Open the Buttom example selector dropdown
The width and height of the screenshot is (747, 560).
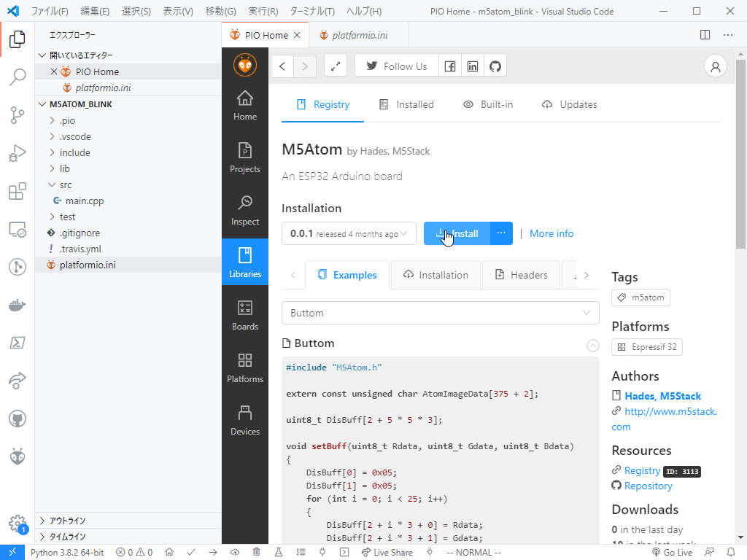point(440,313)
